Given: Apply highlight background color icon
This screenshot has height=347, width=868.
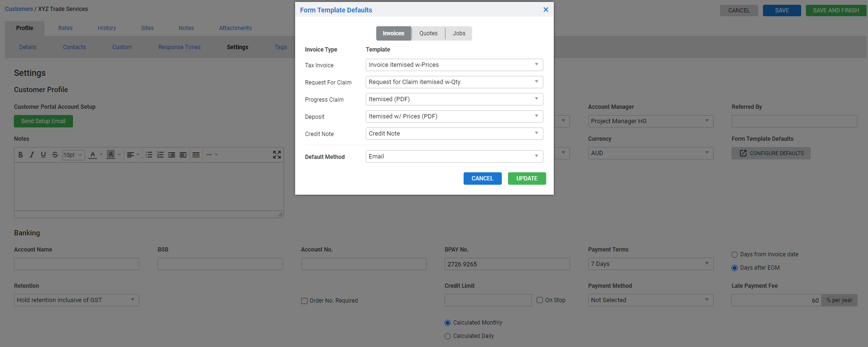Looking at the screenshot, I should 111,155.
